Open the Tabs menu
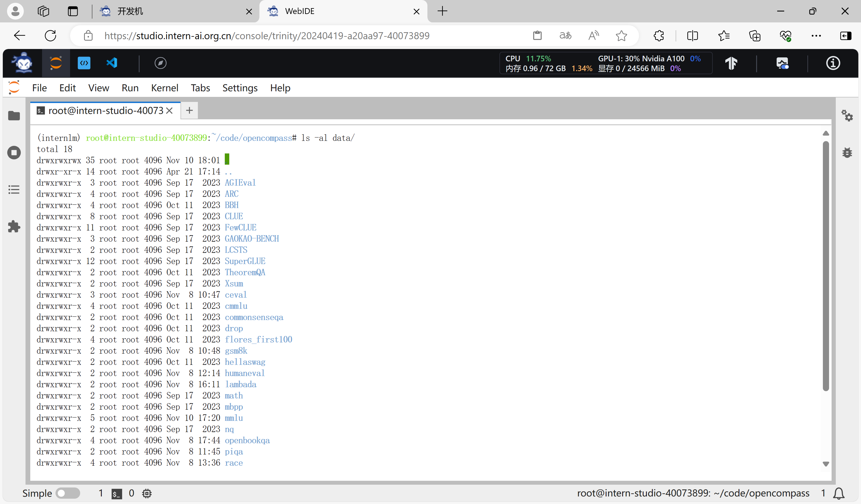This screenshot has width=861, height=504. 200,88
